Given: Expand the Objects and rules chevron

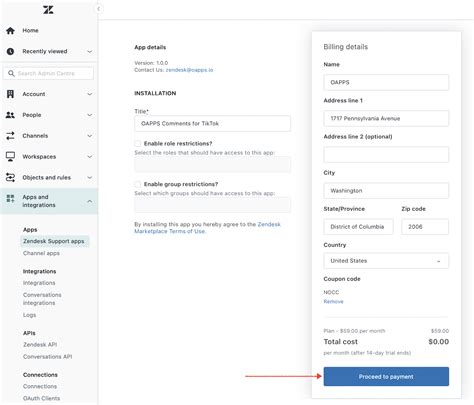Looking at the screenshot, I should point(90,178).
